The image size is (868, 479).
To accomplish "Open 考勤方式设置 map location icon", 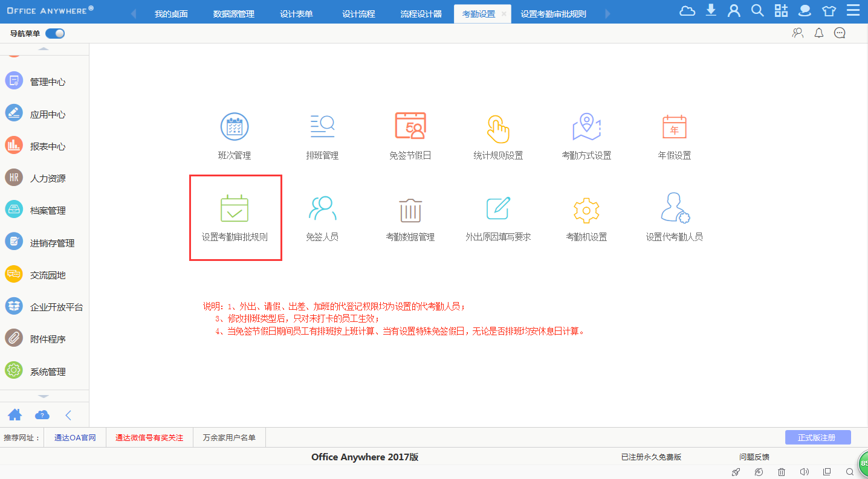I will [586, 127].
